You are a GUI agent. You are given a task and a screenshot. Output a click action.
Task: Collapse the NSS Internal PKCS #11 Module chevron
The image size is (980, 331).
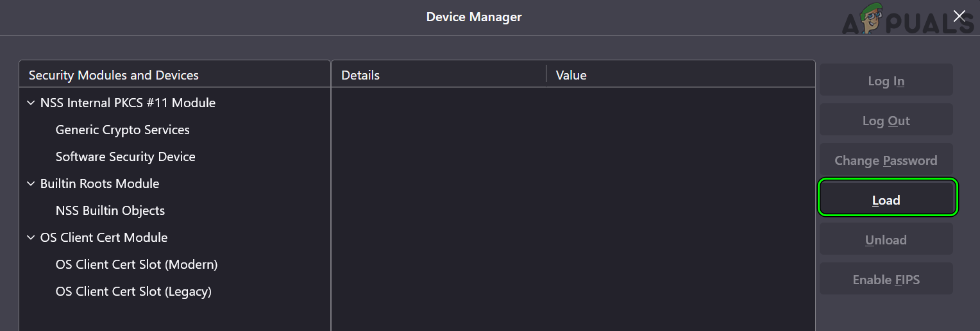(x=31, y=103)
